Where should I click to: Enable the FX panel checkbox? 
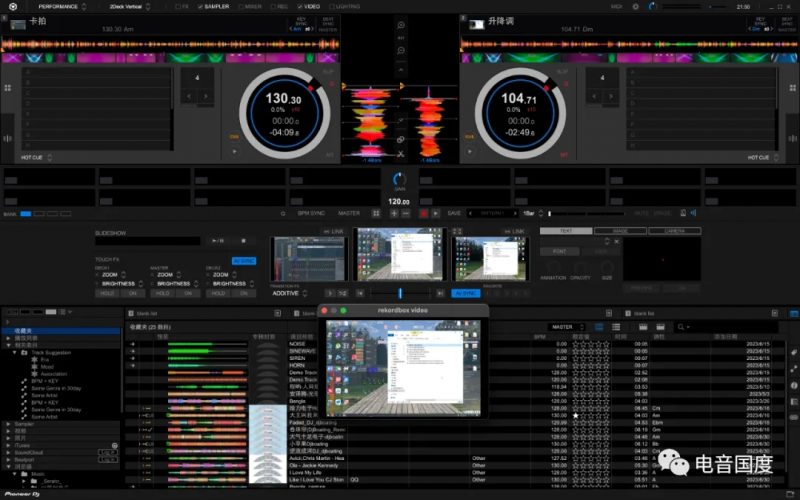178,7
